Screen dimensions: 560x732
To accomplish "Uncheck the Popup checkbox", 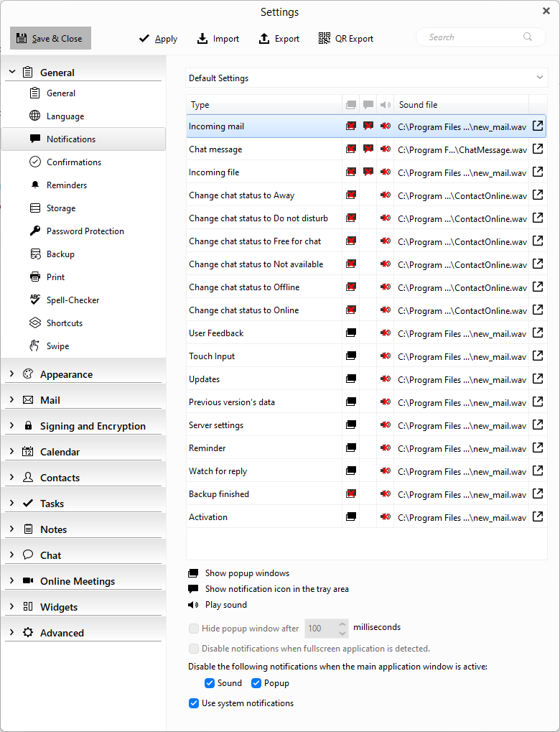I will [x=256, y=683].
